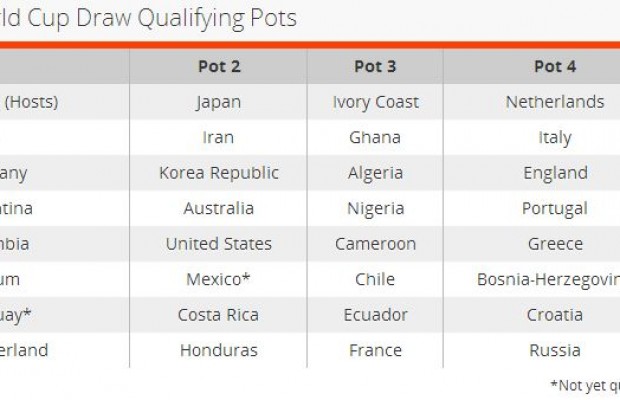Click the Croatia entry
The image size is (620, 400).
pos(555,315)
